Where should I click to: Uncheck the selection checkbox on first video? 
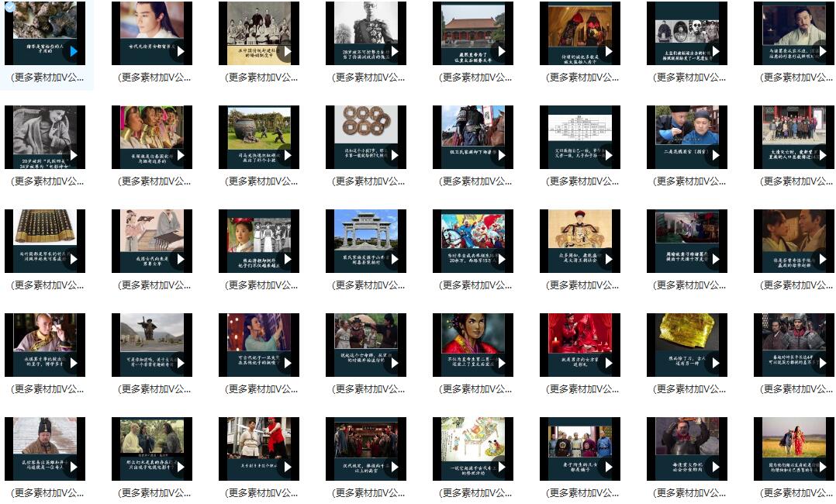pyautogui.click(x=11, y=6)
